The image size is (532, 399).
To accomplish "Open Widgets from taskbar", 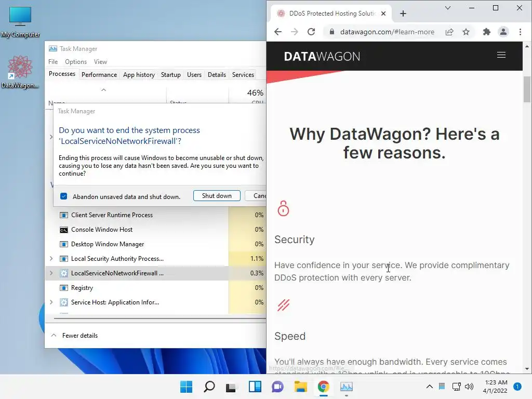I will point(255,387).
